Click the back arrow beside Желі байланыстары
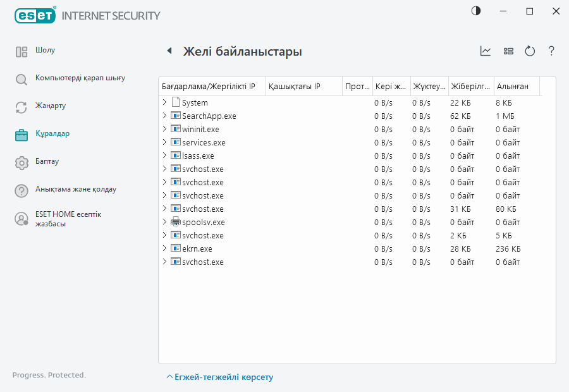This screenshot has height=392, width=569. (x=169, y=51)
